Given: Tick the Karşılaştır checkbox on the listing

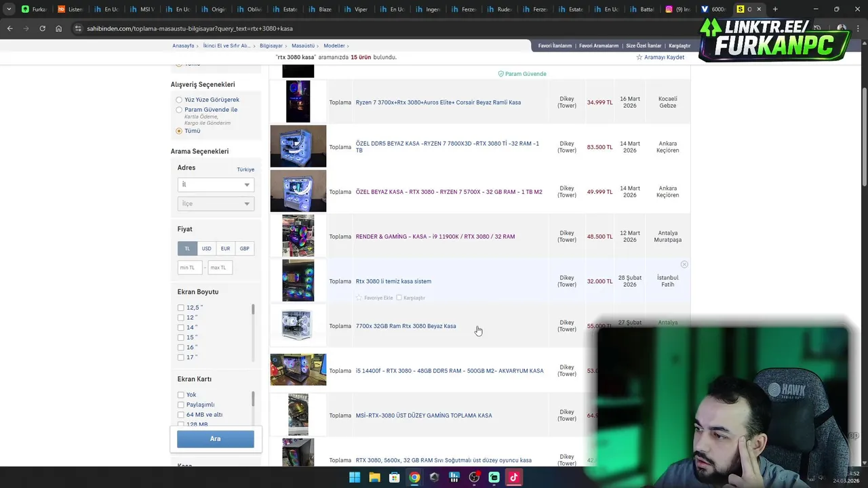Looking at the screenshot, I should coord(399,298).
